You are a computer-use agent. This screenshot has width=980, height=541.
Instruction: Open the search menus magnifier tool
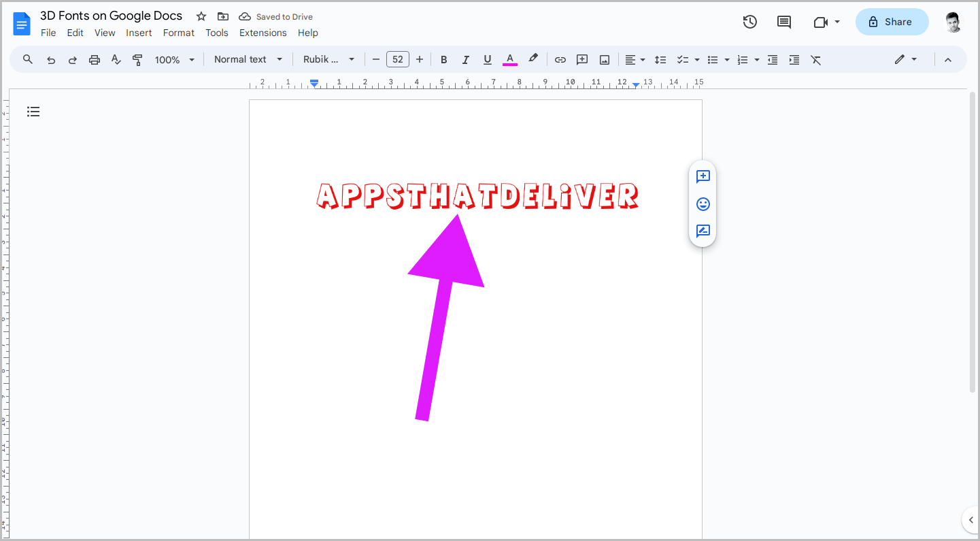pyautogui.click(x=28, y=59)
